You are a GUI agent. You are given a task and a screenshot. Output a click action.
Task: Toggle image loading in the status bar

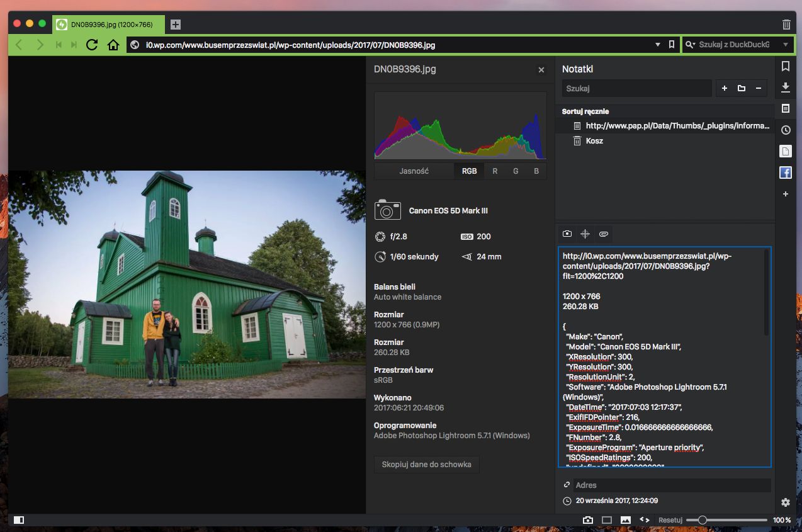[626, 520]
